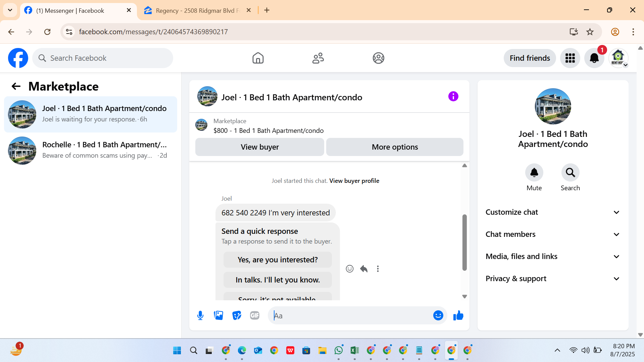The width and height of the screenshot is (644, 362).
Task: Open Windows taskbar search
Action: 193,350
